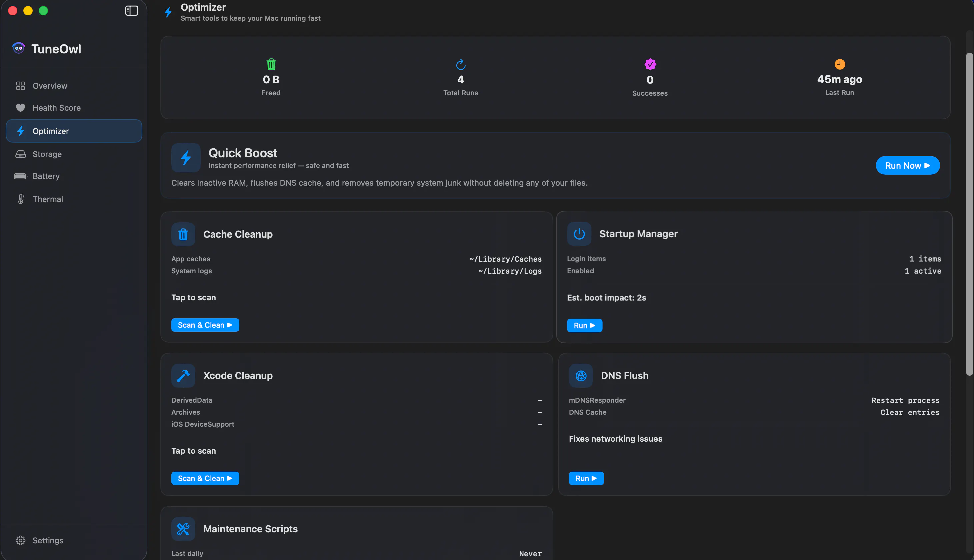Click the vertical scrollbar on right

969,214
